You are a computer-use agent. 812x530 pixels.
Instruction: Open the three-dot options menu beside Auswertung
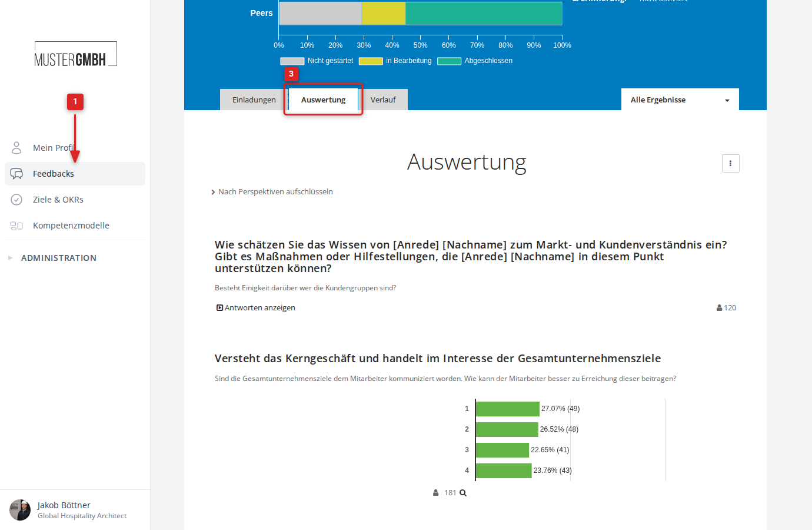730,164
